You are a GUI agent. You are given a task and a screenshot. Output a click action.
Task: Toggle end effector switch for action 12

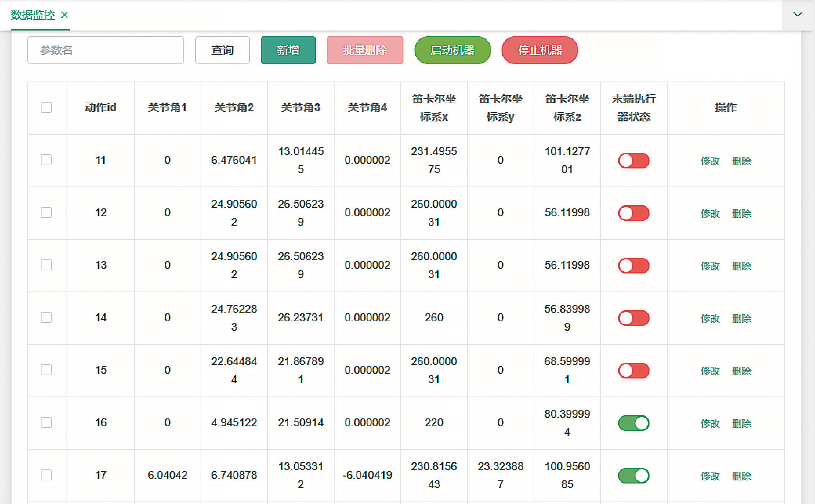pyautogui.click(x=634, y=213)
